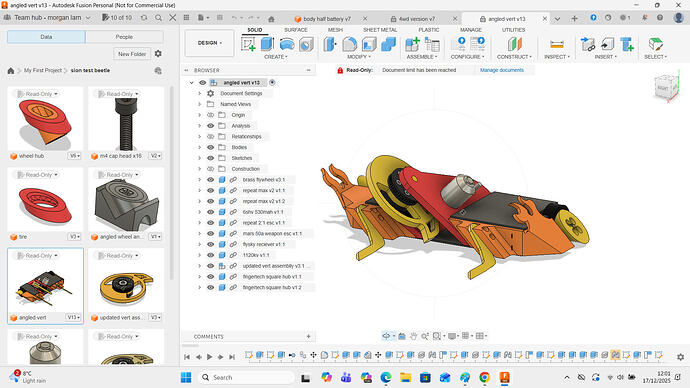
Task: Hide the repeat max v2 v1:1 component
Action: 210,190
